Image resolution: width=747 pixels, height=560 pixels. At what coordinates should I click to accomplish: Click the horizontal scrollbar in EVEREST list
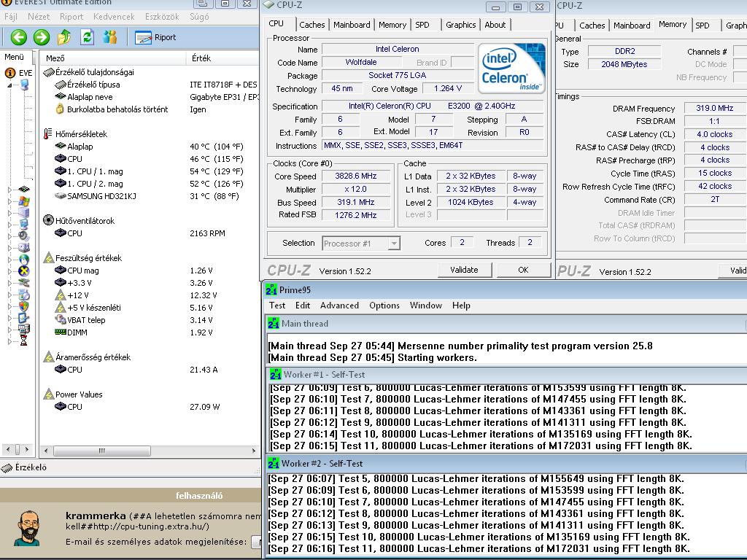tap(102, 451)
